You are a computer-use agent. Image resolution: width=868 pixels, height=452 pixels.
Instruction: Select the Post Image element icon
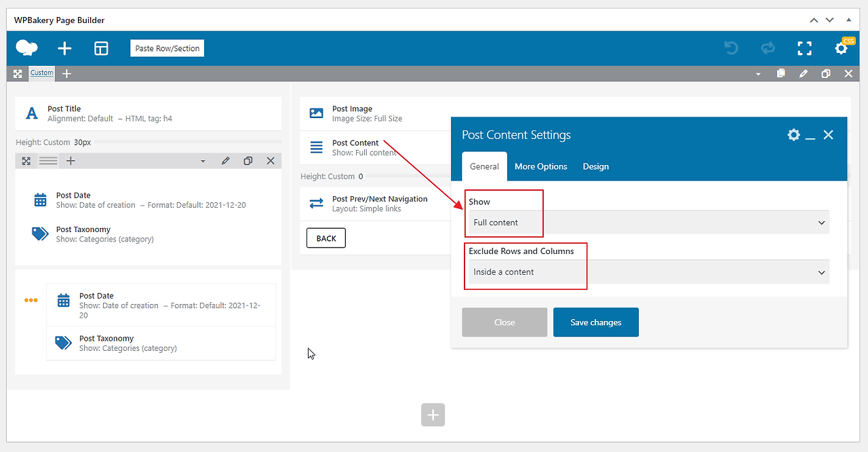point(317,113)
